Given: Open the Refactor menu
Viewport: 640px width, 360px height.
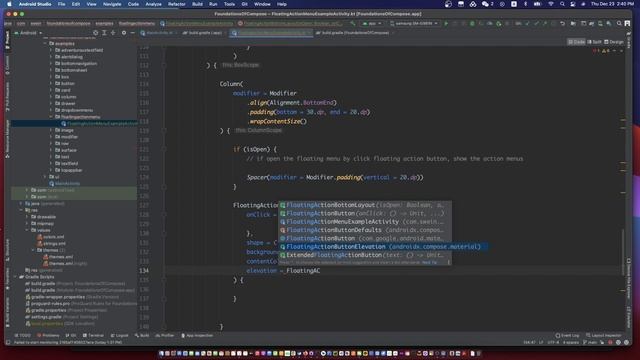Looking at the screenshot, I should pyautogui.click(x=177, y=4).
